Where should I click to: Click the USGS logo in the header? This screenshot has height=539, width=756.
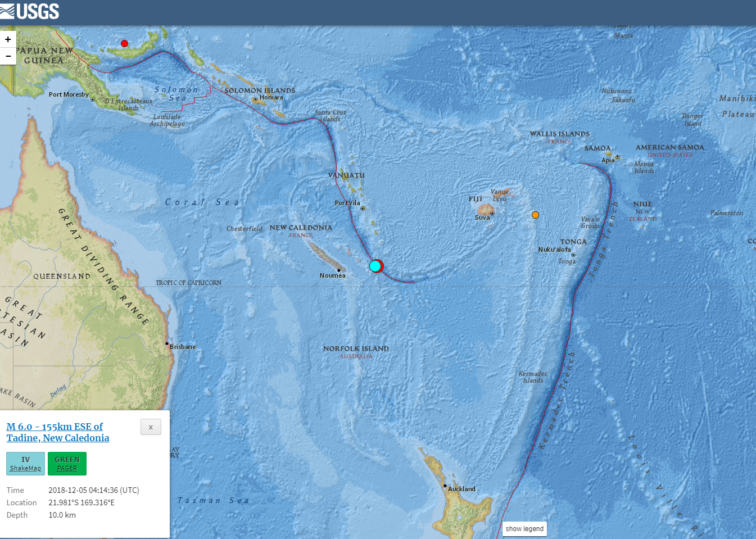tap(30, 11)
